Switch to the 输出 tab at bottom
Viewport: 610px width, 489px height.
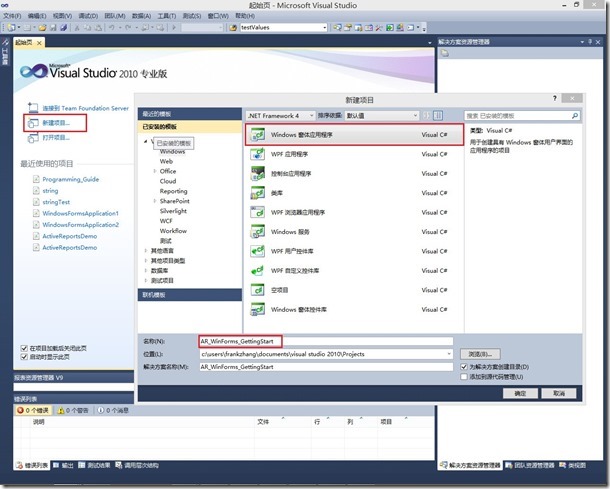pos(63,465)
